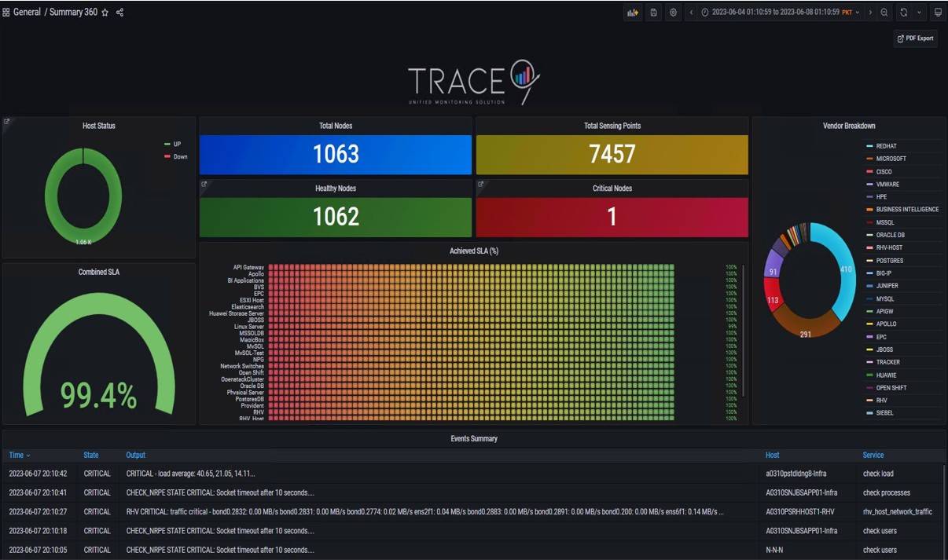Open the Combined SLA panel title menu
Screen dimensions: 948x560
pyautogui.click(x=99, y=272)
